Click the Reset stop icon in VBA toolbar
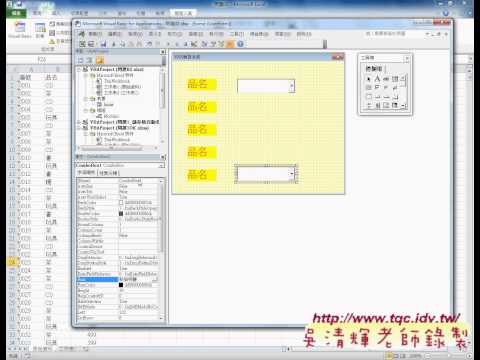The height and width of the screenshot is (360, 480). pos(186,44)
